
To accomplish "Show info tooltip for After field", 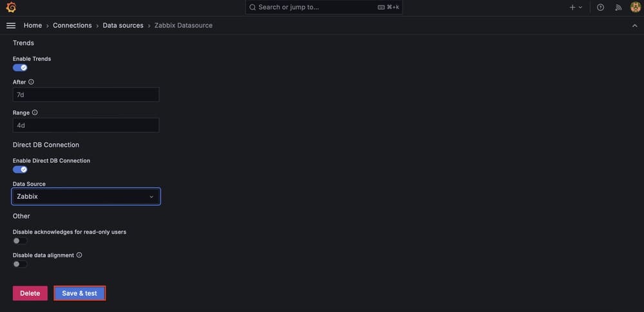I will [x=31, y=82].
